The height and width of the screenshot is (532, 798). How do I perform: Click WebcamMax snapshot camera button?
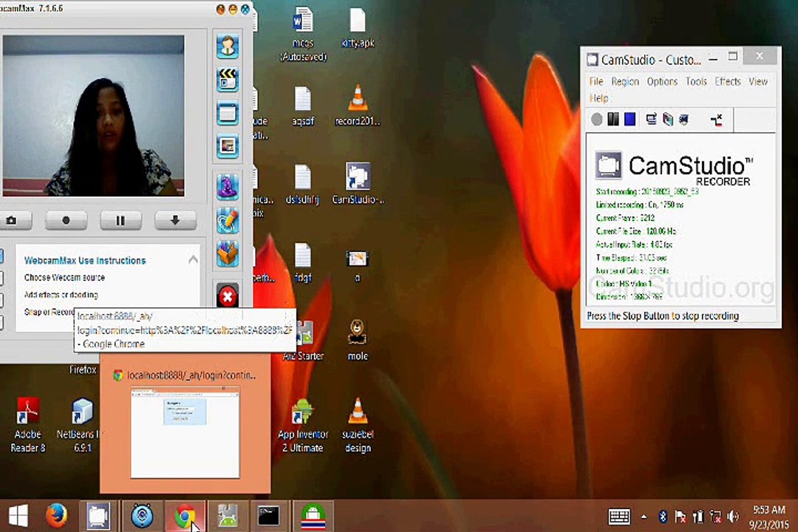pos(14,220)
